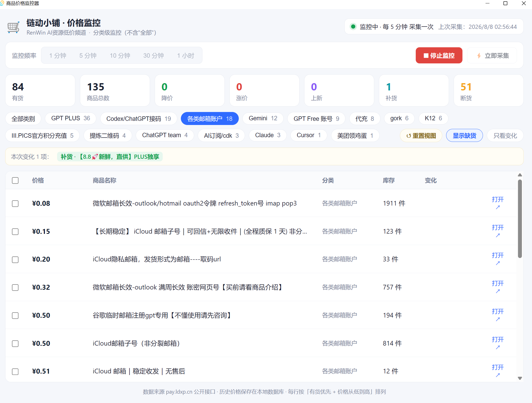The height and width of the screenshot is (403, 532).
Task: Click the 1 补货 stat card
Action: tap(414, 90)
